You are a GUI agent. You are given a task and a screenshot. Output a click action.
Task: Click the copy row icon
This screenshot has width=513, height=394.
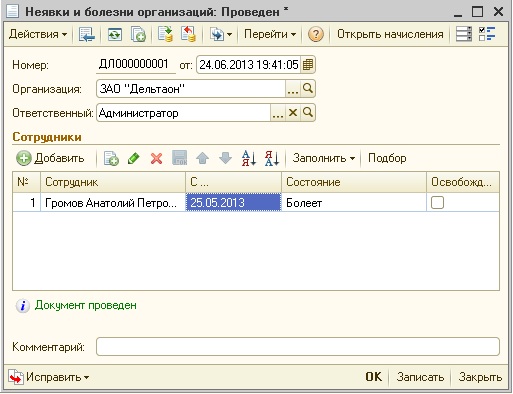[111, 158]
